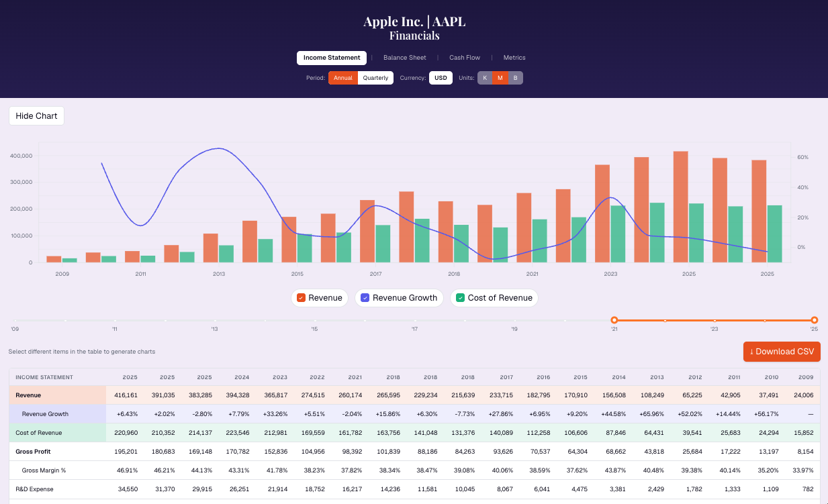Image resolution: width=828 pixels, height=504 pixels.
Task: Click the R&D Expense value 34,550
Action: (128, 489)
